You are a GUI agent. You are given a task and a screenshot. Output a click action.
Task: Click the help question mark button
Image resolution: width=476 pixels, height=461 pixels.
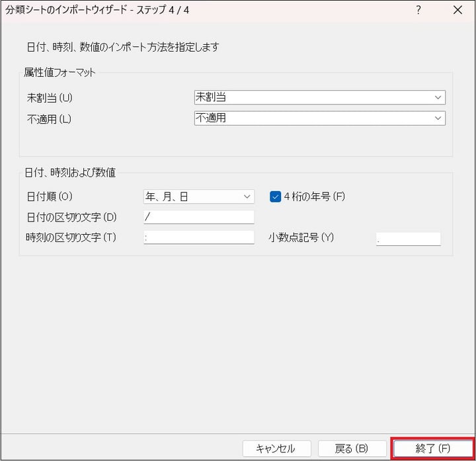418,10
